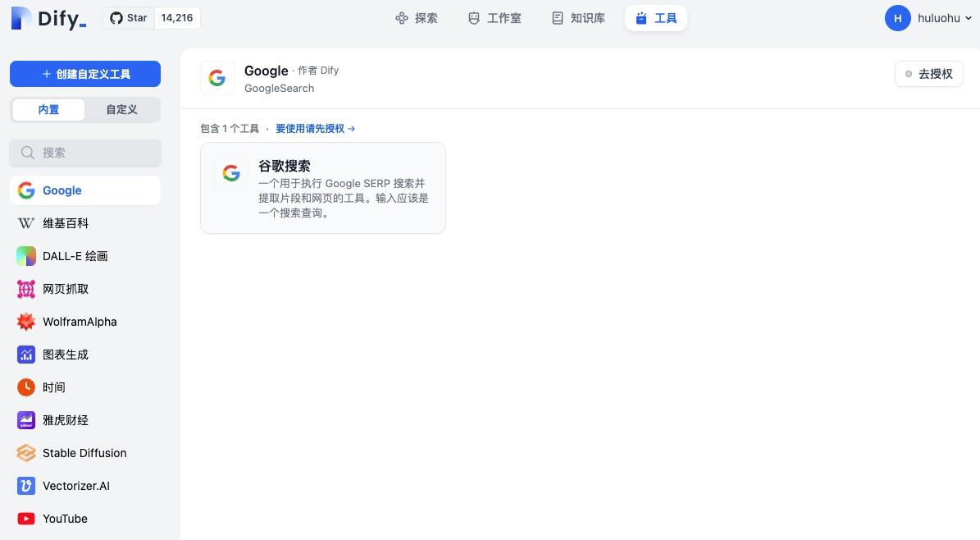Open the Stable Diffusion tool
This screenshot has width=980, height=540.
[84, 453]
